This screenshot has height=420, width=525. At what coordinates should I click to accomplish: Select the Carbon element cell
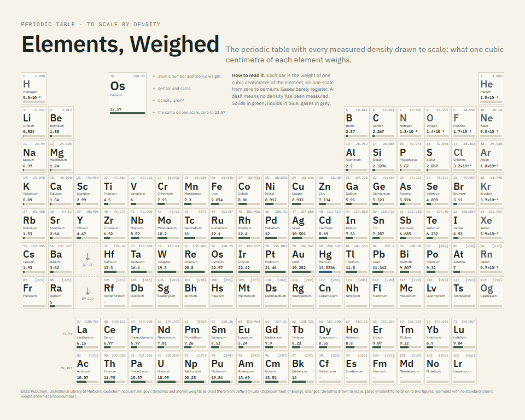click(x=384, y=122)
